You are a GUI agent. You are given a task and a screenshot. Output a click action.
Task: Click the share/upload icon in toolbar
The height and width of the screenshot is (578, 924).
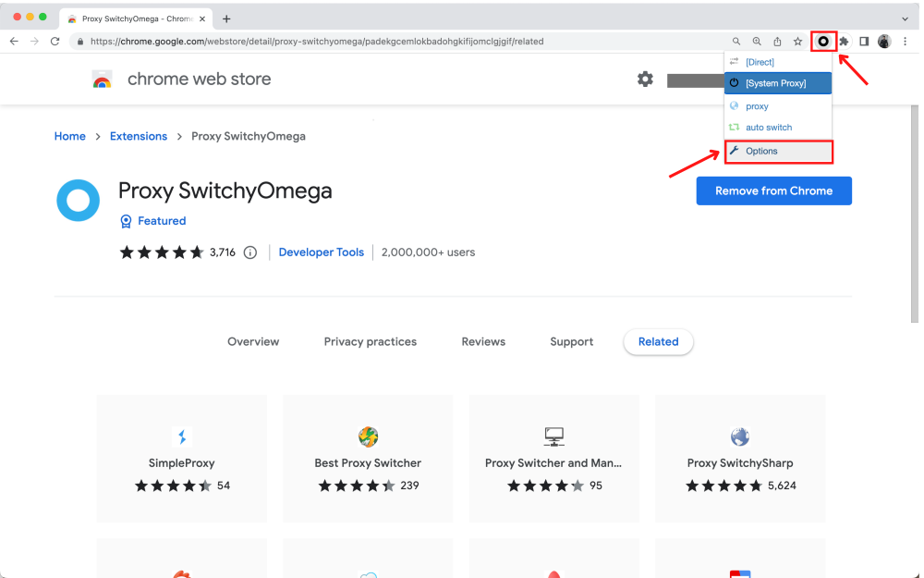click(x=776, y=41)
